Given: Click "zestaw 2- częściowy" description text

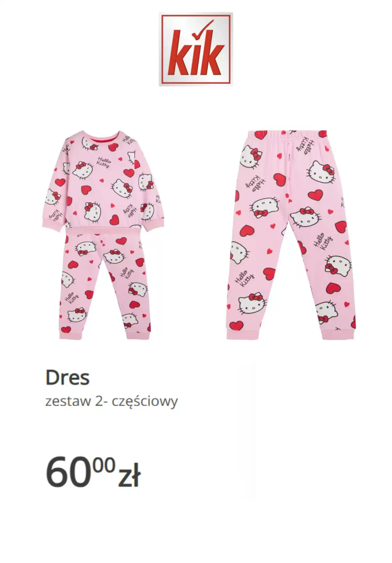Looking at the screenshot, I should [x=112, y=402].
